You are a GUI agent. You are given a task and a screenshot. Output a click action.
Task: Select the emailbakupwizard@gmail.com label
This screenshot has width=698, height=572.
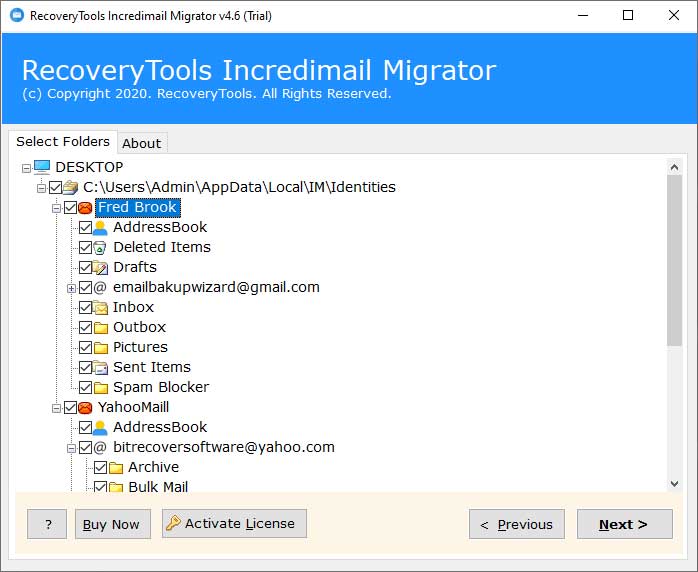point(216,288)
